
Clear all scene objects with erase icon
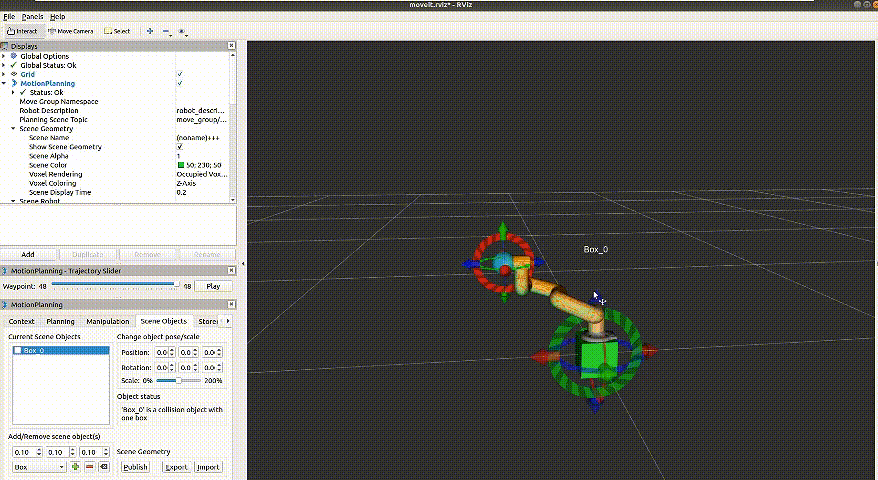click(104, 467)
